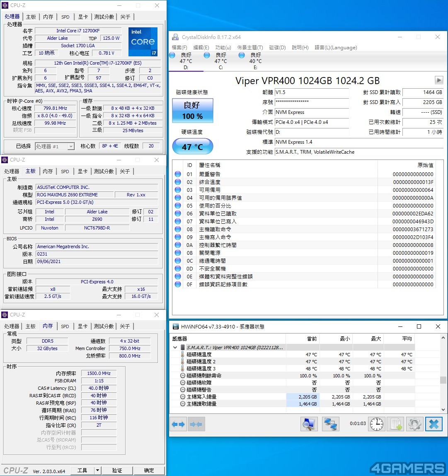The image size is (448, 476).
Task: Collapse the S.M.A.R.T. Viper VPR400 sensor group
Action: pos(175,347)
